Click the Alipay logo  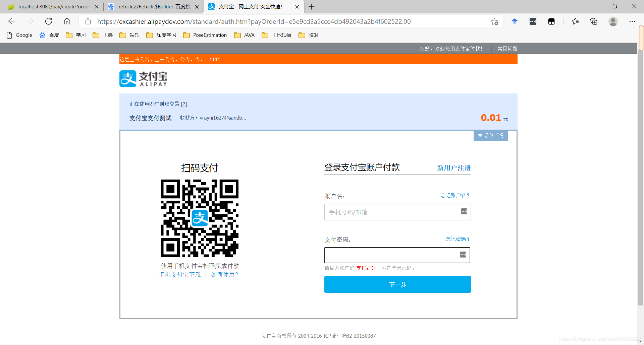pyautogui.click(x=143, y=79)
